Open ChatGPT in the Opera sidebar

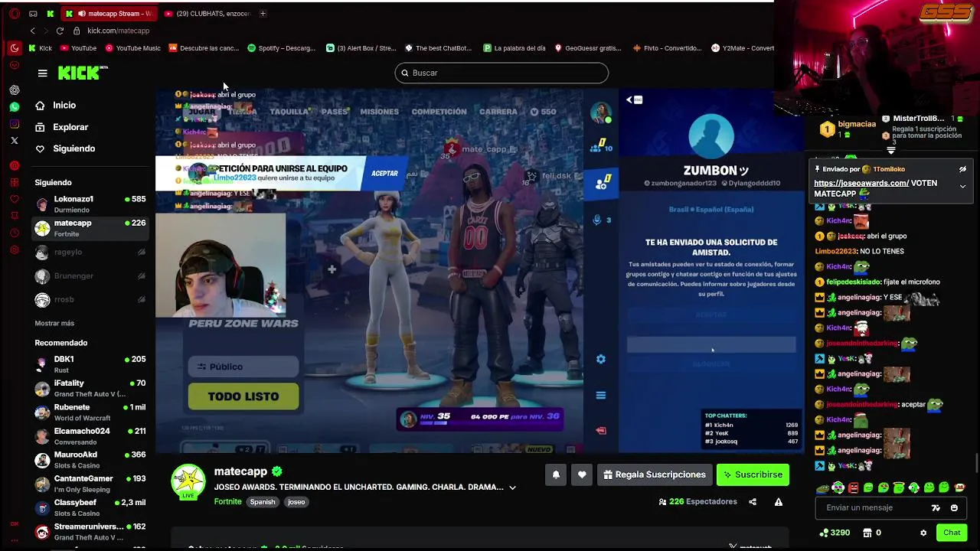15,90
